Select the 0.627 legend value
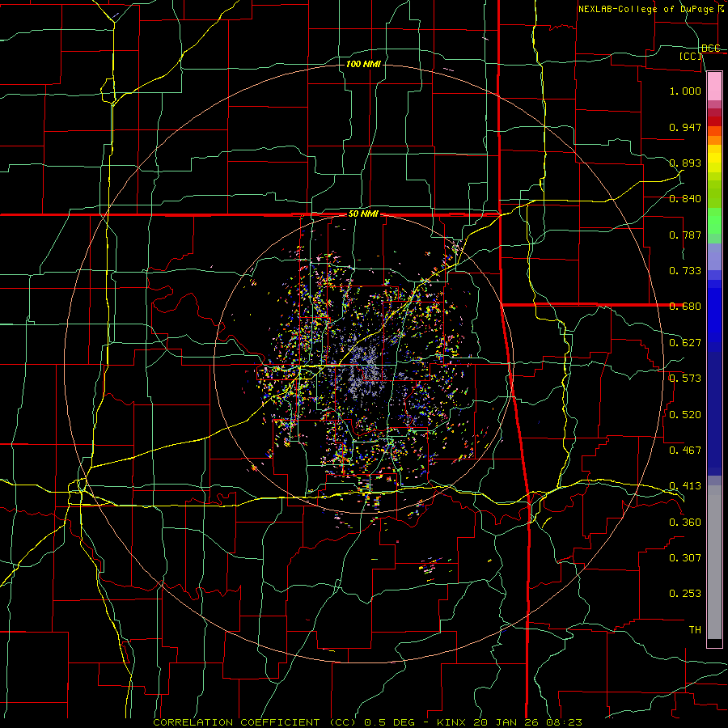This screenshot has width=728, height=728. click(685, 343)
